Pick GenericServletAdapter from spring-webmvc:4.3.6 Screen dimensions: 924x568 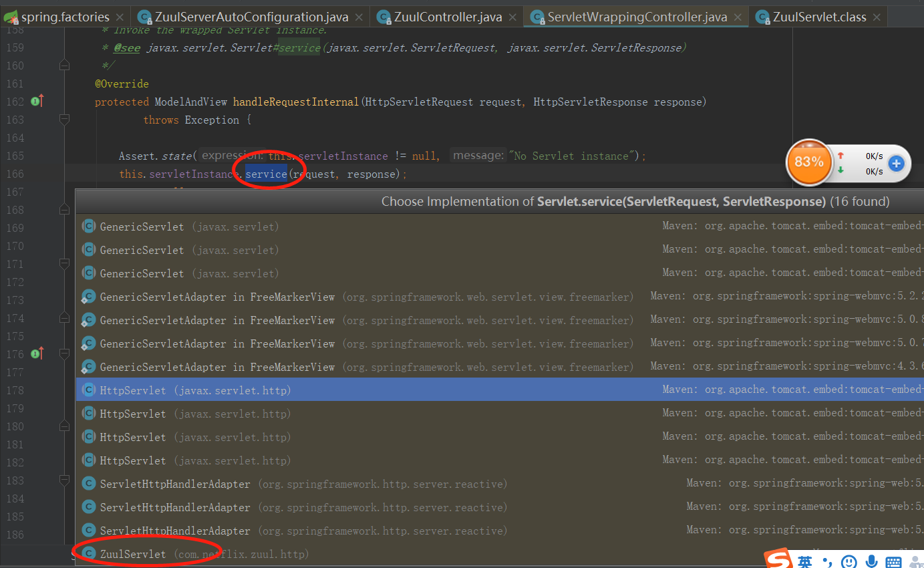500,367
